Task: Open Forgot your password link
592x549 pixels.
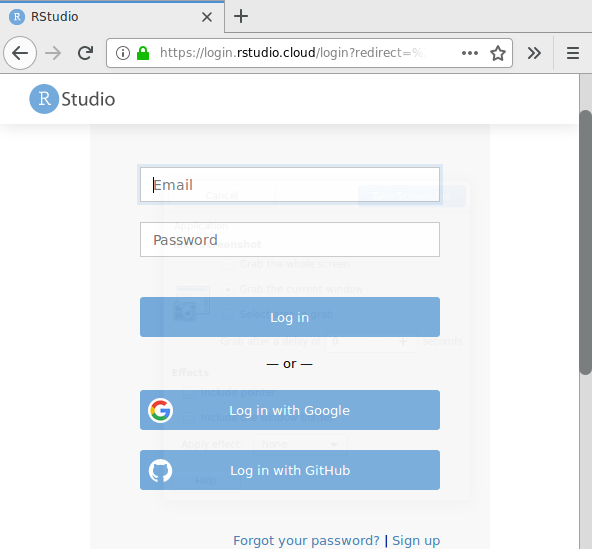Action: (x=306, y=540)
